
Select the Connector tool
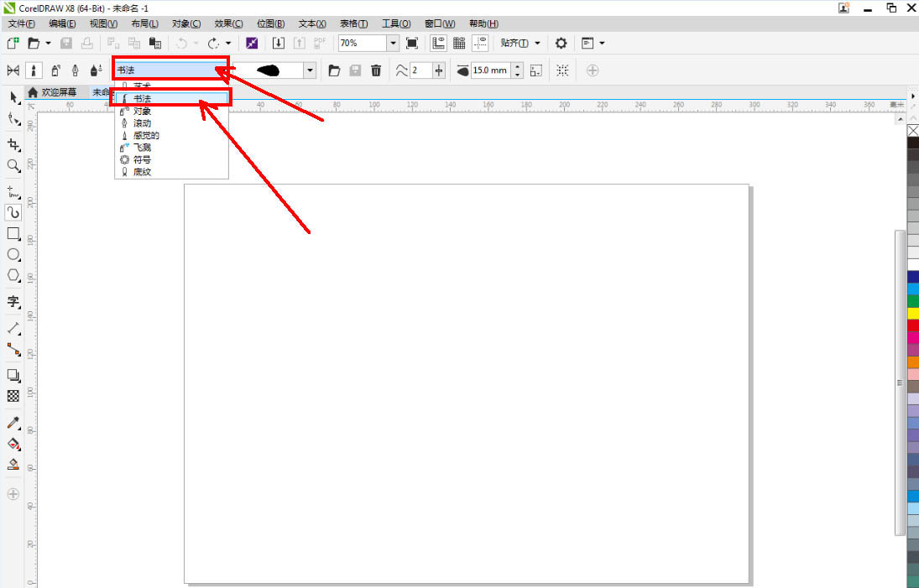coord(13,350)
